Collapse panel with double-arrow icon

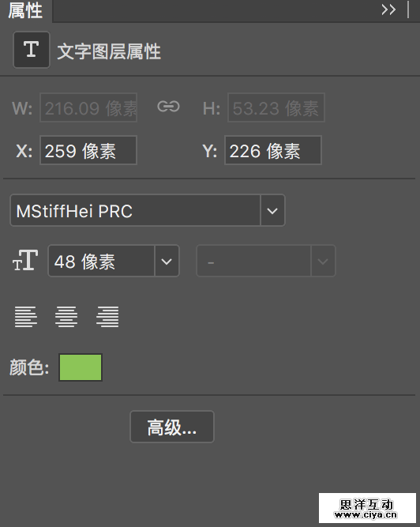388,9
